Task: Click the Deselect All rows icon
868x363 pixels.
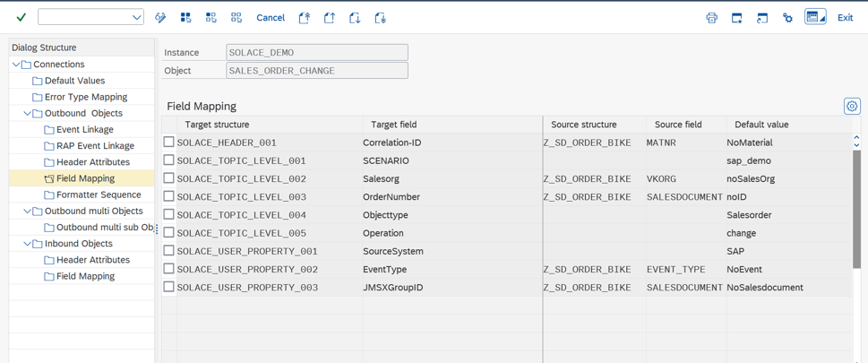Action: pyautogui.click(x=236, y=17)
